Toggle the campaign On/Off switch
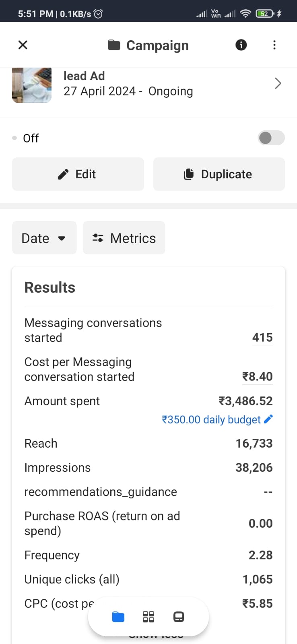This screenshot has height=644, width=297. [x=271, y=138]
